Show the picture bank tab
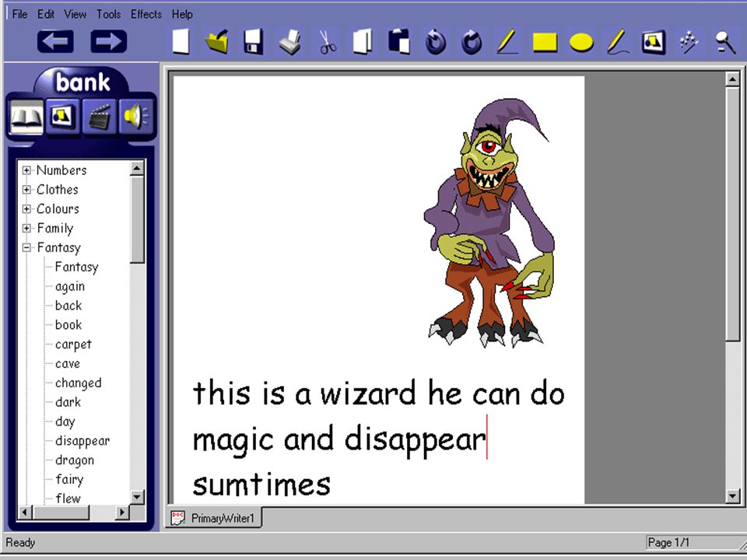The height and width of the screenshot is (560, 747). tap(63, 117)
